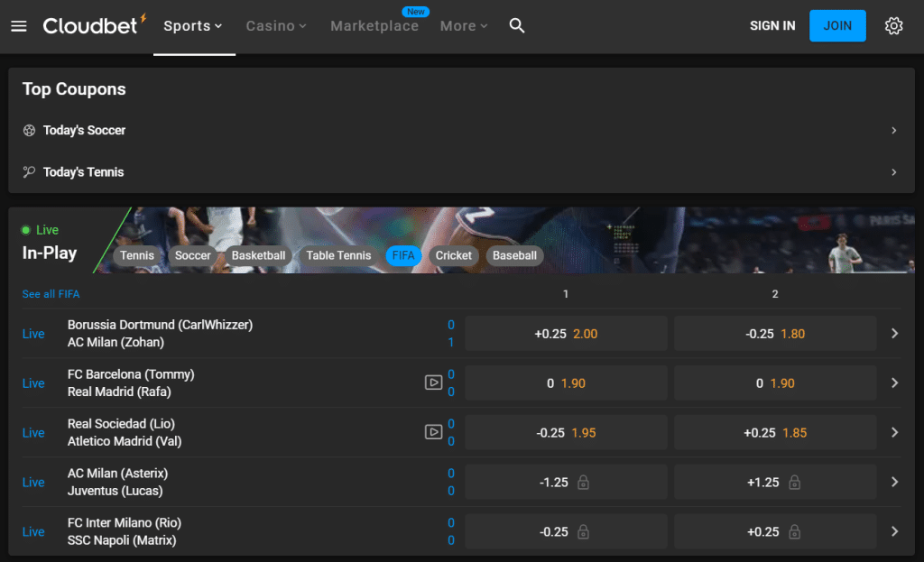Screen dimensions: 924x562
Task: Select the Basketball in-play filter
Action: [258, 255]
